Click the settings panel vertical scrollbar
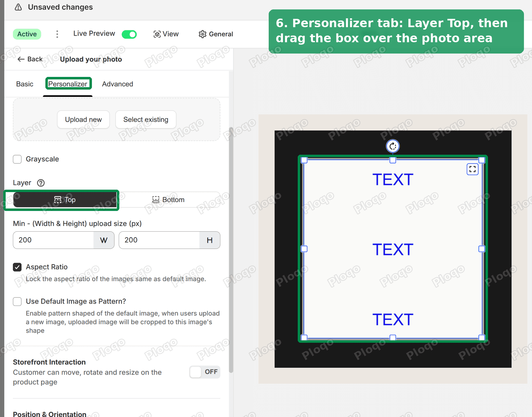This screenshot has width=532, height=417. tap(231, 250)
